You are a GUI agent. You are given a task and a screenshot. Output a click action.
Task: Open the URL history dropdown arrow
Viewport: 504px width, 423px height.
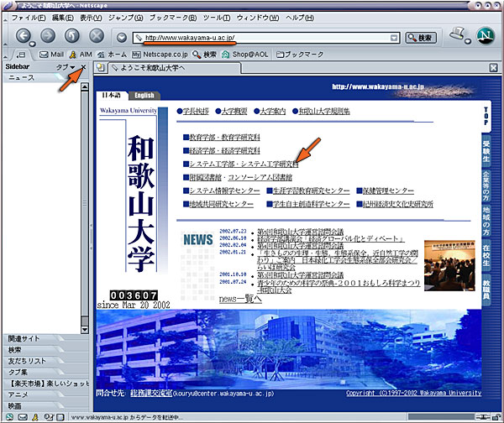click(394, 38)
